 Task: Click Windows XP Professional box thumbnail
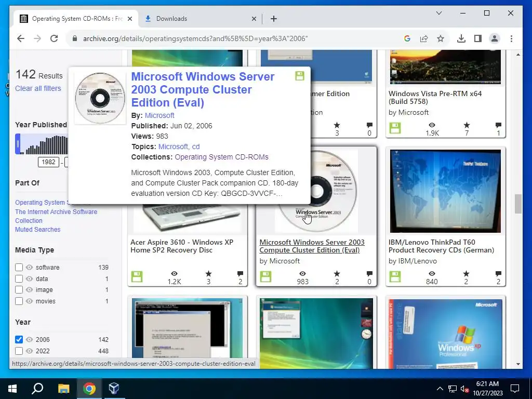pyautogui.click(x=445, y=334)
